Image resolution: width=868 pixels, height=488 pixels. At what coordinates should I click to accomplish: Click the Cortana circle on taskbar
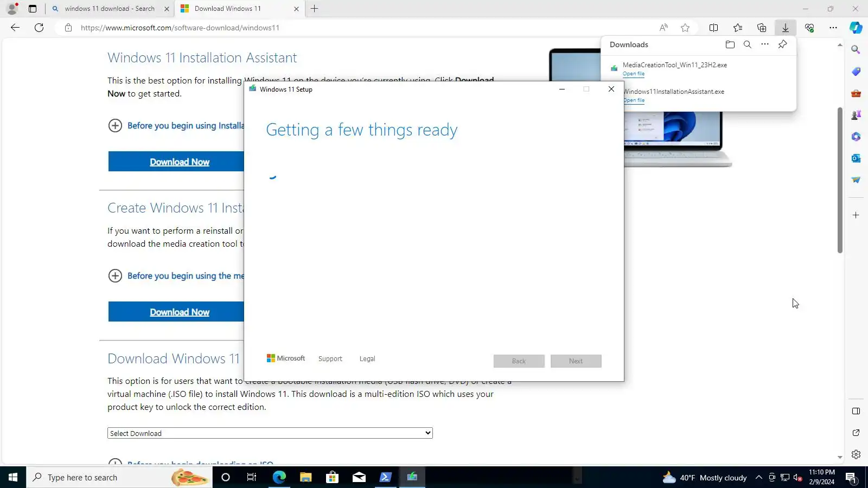coord(226,477)
